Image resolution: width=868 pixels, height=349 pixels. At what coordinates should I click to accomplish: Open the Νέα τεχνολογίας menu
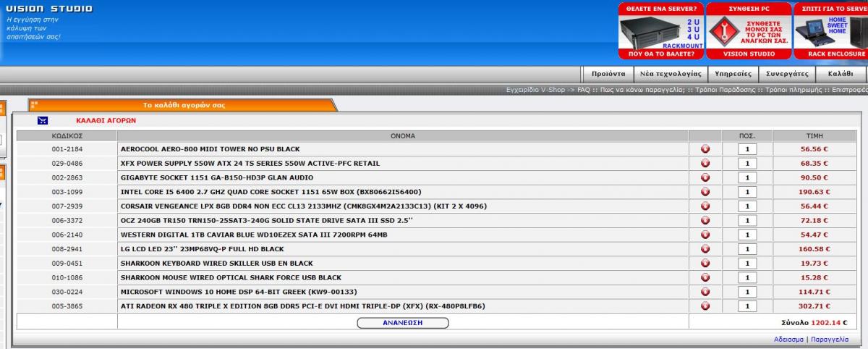click(670, 74)
